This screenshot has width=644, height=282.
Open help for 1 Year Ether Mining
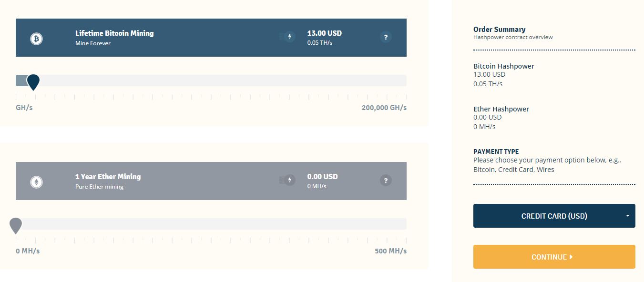click(x=386, y=180)
